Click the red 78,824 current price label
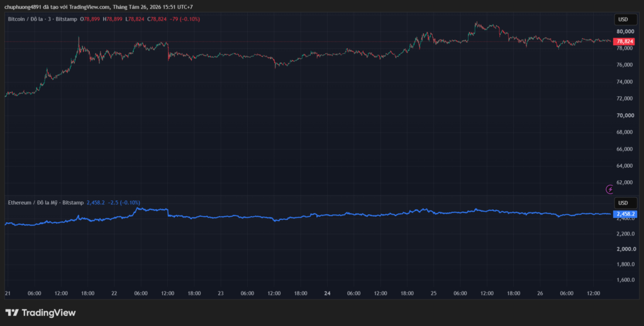 625,41
